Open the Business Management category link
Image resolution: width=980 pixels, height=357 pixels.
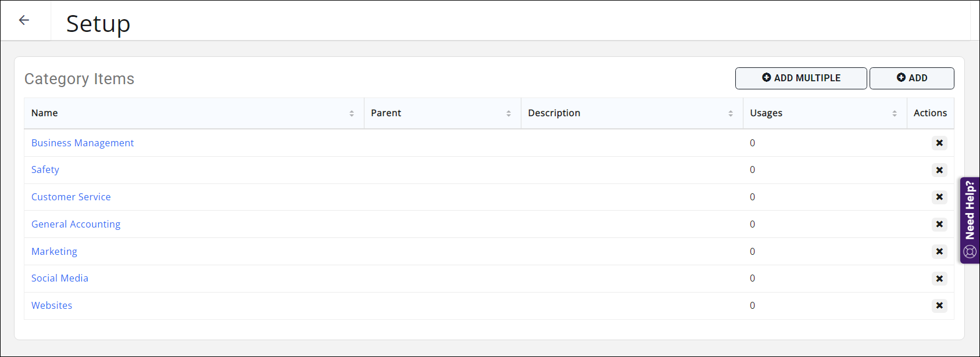[82, 143]
